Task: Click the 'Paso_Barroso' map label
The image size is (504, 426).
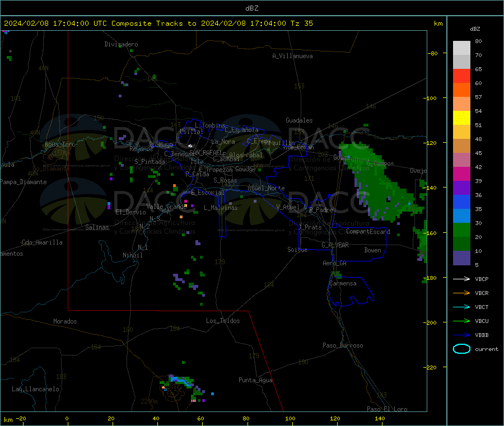Action: 343,345
